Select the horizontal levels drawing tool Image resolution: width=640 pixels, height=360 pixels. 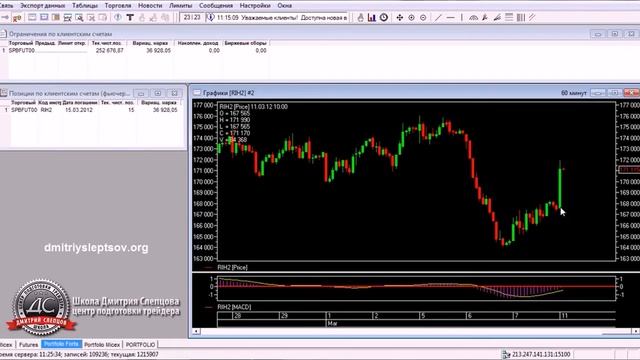(509, 18)
